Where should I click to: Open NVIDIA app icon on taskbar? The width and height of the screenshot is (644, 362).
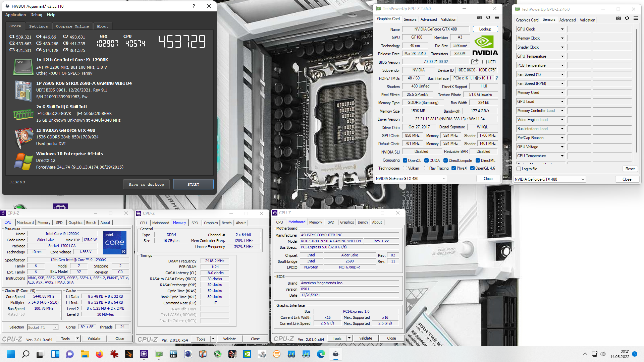point(247,354)
